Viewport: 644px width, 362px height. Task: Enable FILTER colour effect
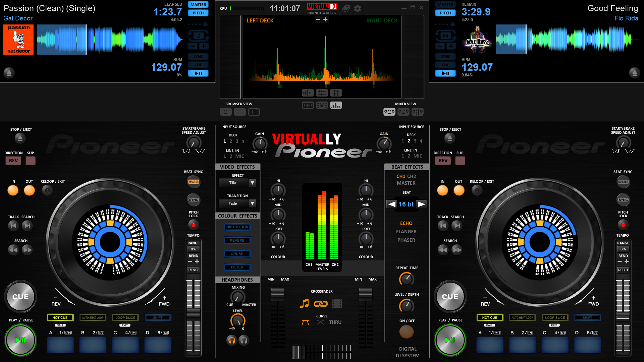pyautogui.click(x=237, y=267)
